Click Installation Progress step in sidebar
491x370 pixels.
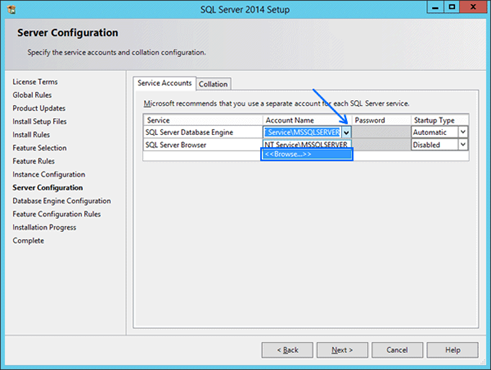tap(44, 227)
